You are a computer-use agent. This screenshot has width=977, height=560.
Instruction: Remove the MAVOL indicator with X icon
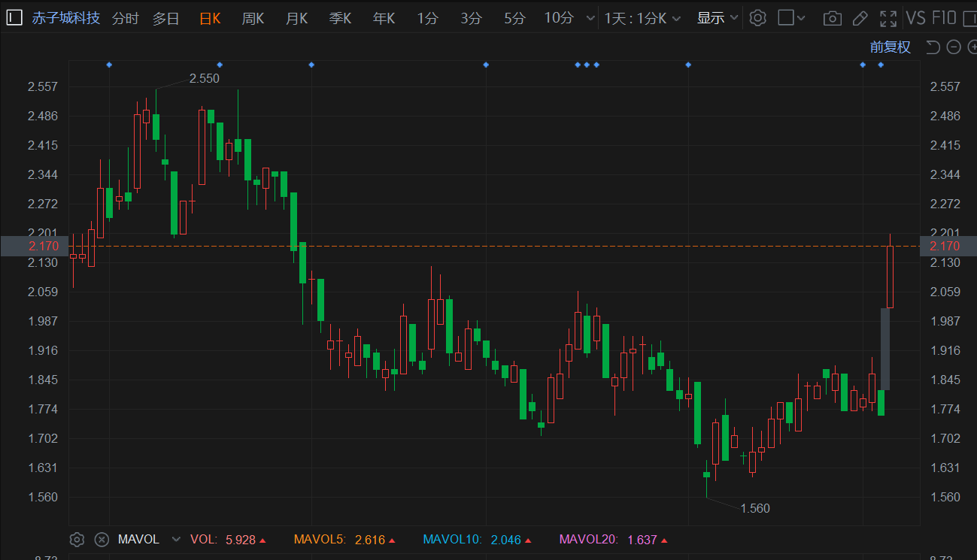[x=102, y=539]
